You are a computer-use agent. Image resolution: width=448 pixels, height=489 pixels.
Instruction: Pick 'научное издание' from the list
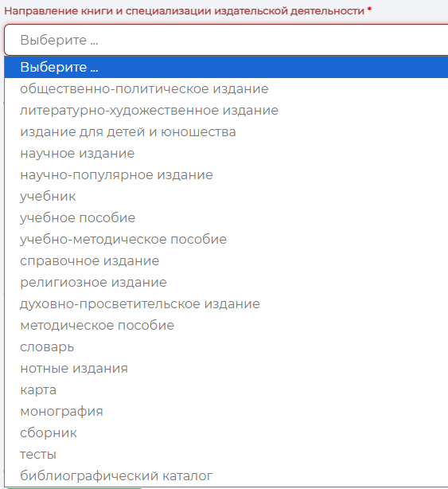(226, 154)
